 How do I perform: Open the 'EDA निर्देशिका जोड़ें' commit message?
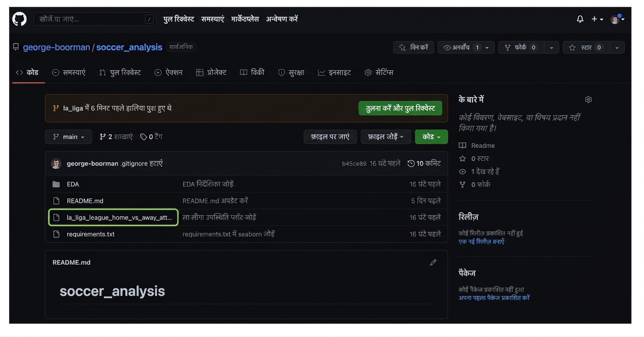click(208, 184)
